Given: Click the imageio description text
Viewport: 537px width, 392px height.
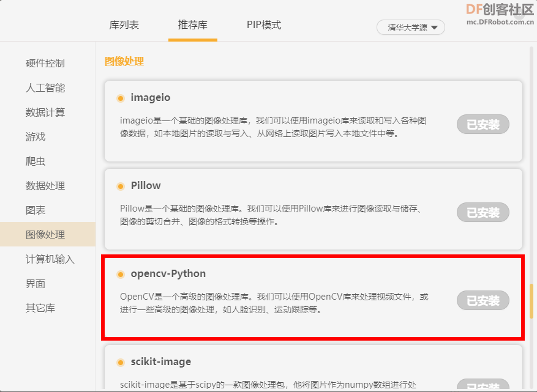Looking at the screenshot, I should [273, 127].
